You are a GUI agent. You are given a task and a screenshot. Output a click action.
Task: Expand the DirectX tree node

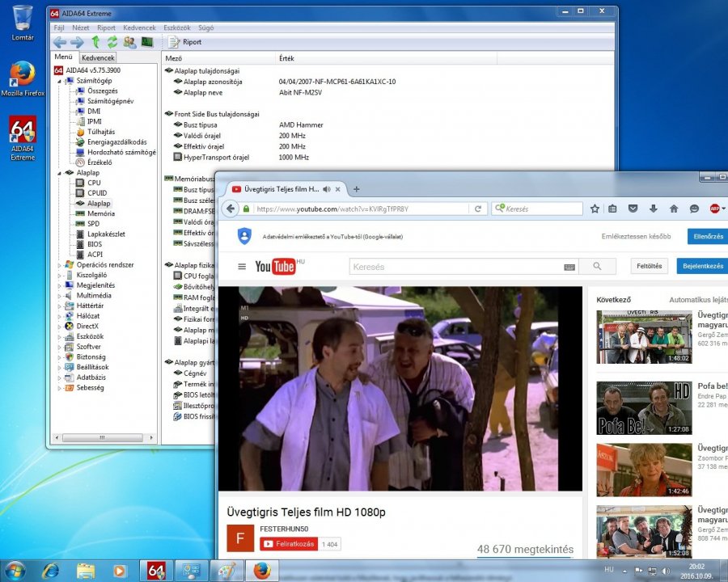point(59,327)
